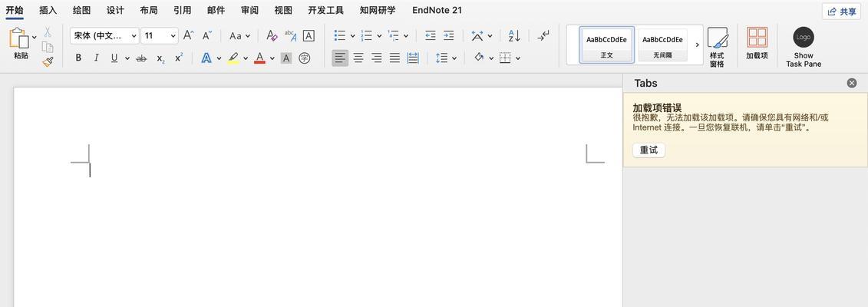Apply strikethrough formatting
The height and width of the screenshot is (307, 868).
tap(141, 58)
